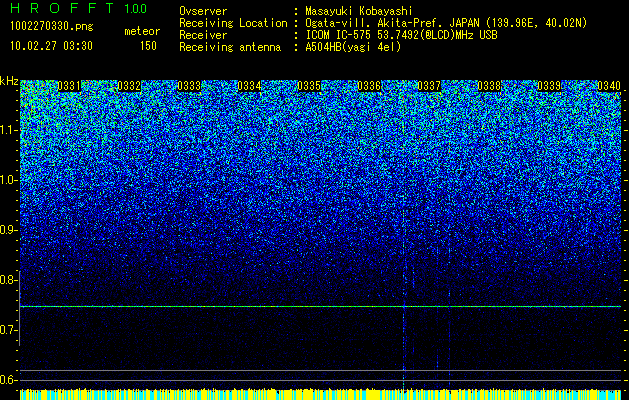Click the A504HB(yagi 4el) antenna text
Viewport: 629px width, 400px height.
[x=353, y=47]
